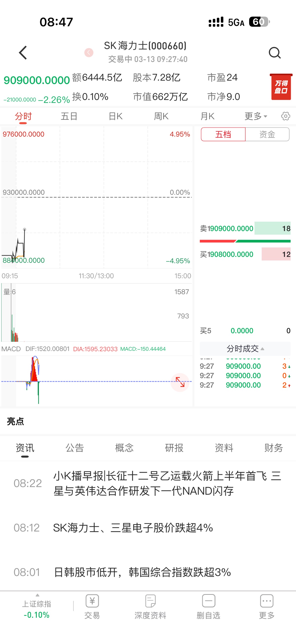The width and height of the screenshot is (296, 644).
Task: Select the 日K chart tab
Action: (115, 116)
